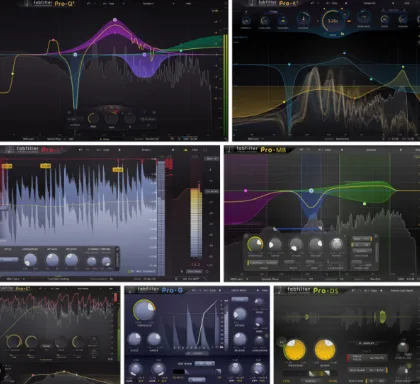Screen dimensions: 420x384
Task: Select the magenta band node in Pro-MB
Action: (246, 191)
